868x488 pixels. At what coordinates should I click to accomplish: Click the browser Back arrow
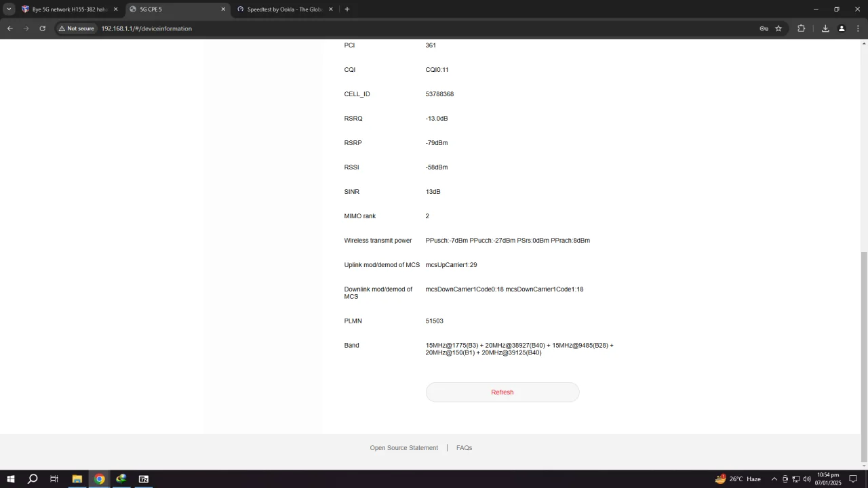coord(9,28)
